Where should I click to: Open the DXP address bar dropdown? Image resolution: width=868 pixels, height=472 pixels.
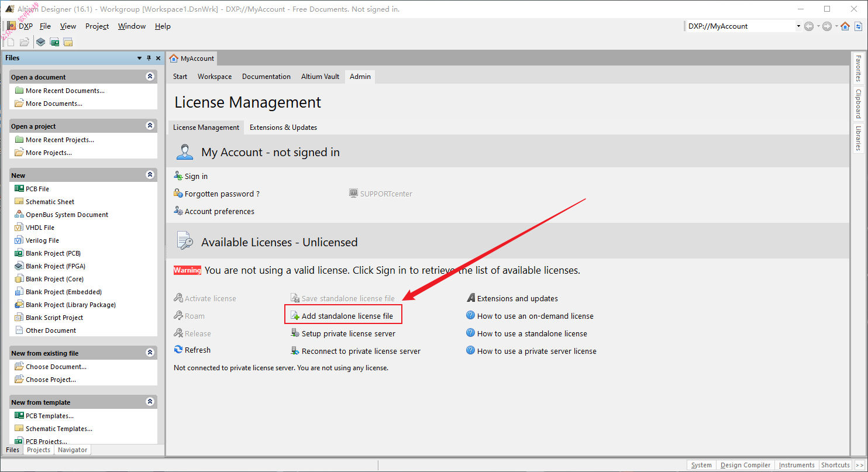(798, 26)
